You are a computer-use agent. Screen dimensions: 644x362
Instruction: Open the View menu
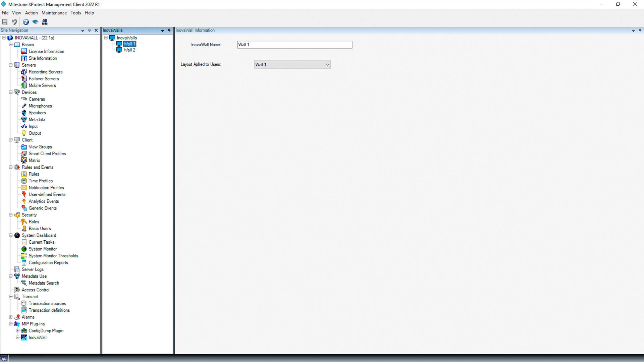[16, 13]
